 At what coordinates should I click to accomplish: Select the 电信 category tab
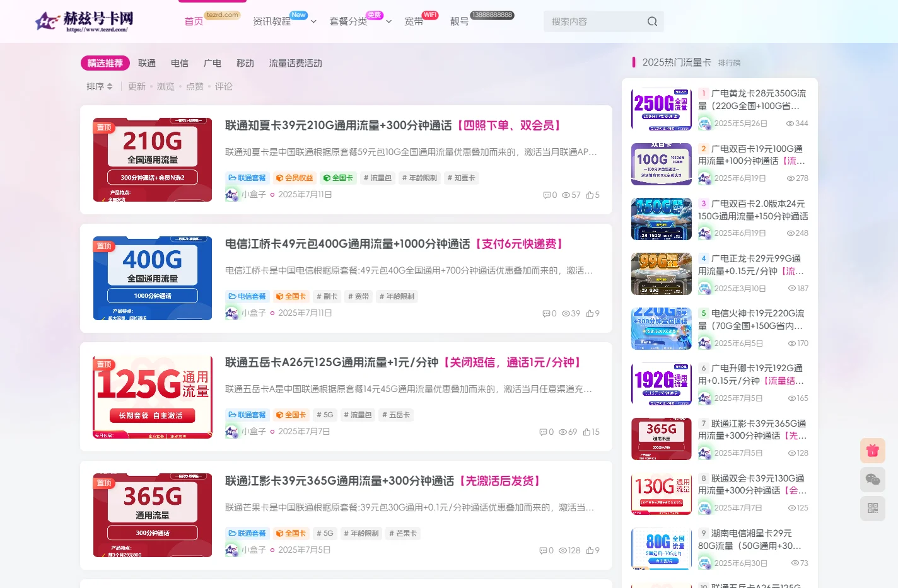coord(180,63)
